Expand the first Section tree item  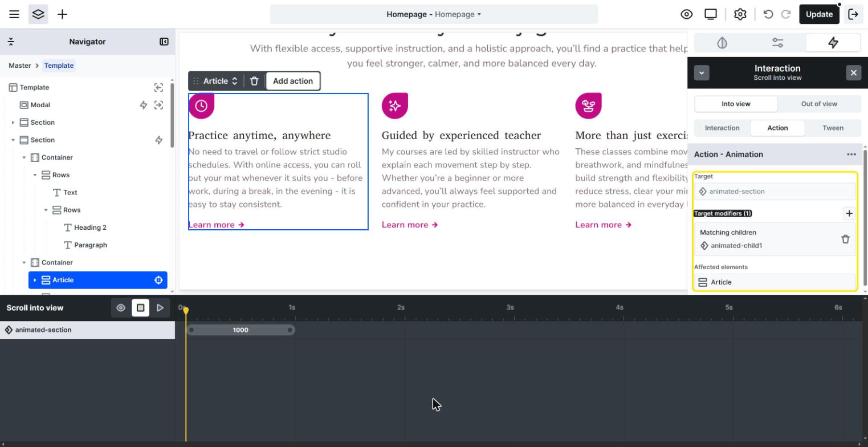pos(13,123)
